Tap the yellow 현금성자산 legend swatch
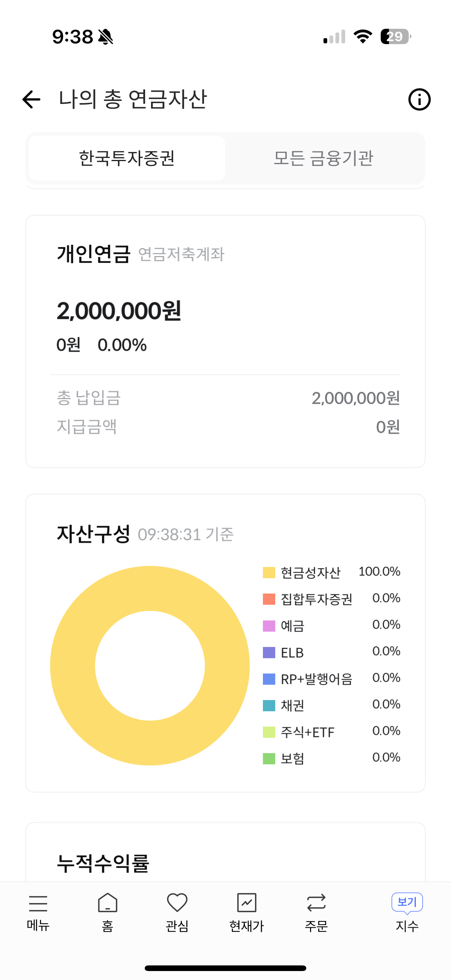Image resolution: width=451 pixels, height=980 pixels. coord(269,573)
